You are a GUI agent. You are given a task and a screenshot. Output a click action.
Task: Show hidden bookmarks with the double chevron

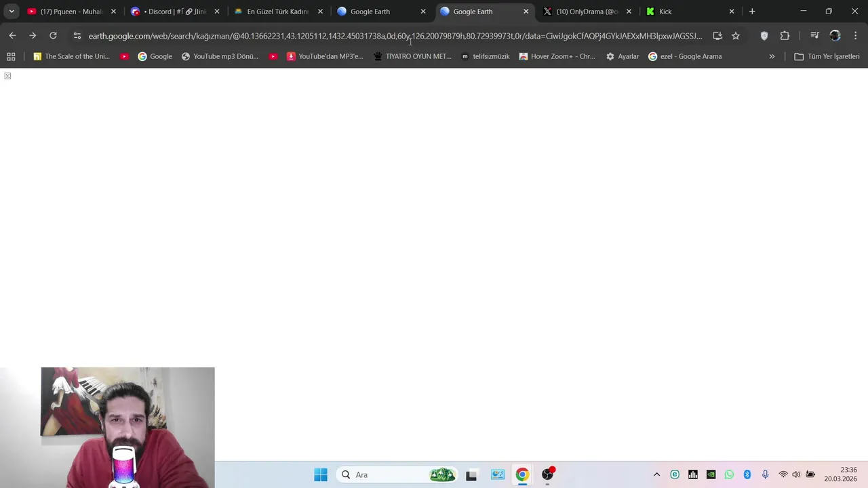772,56
